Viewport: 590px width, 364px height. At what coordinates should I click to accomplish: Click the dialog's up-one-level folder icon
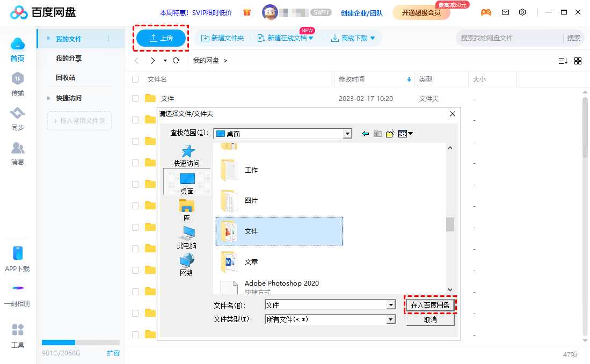tap(378, 134)
